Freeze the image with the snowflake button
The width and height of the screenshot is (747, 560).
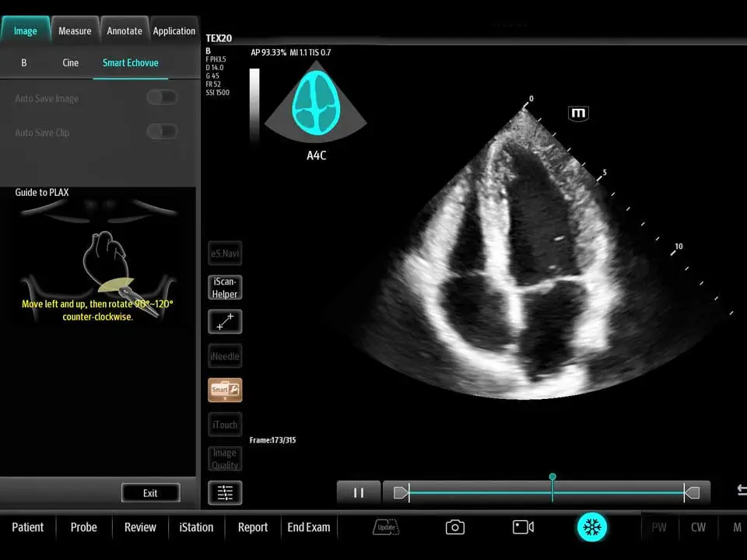[x=592, y=527]
